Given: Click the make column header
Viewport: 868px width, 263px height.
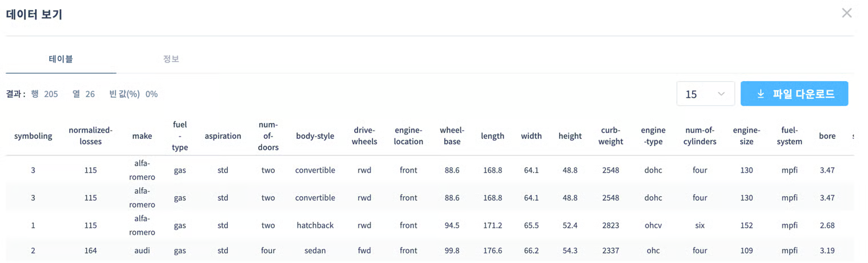Looking at the screenshot, I should [142, 136].
